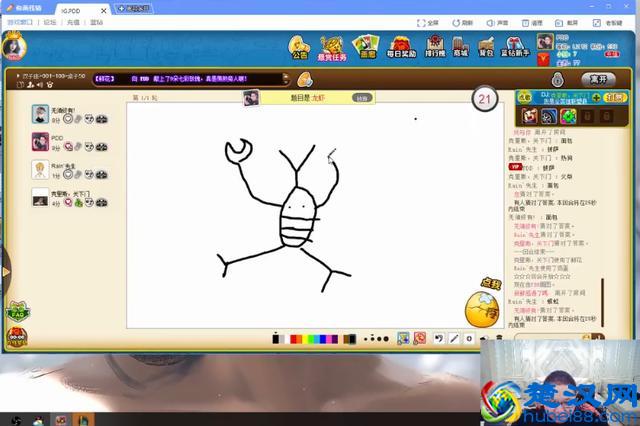Toggle the 全屏 fullscreen option
The width and height of the screenshot is (640, 426).
(427, 22)
